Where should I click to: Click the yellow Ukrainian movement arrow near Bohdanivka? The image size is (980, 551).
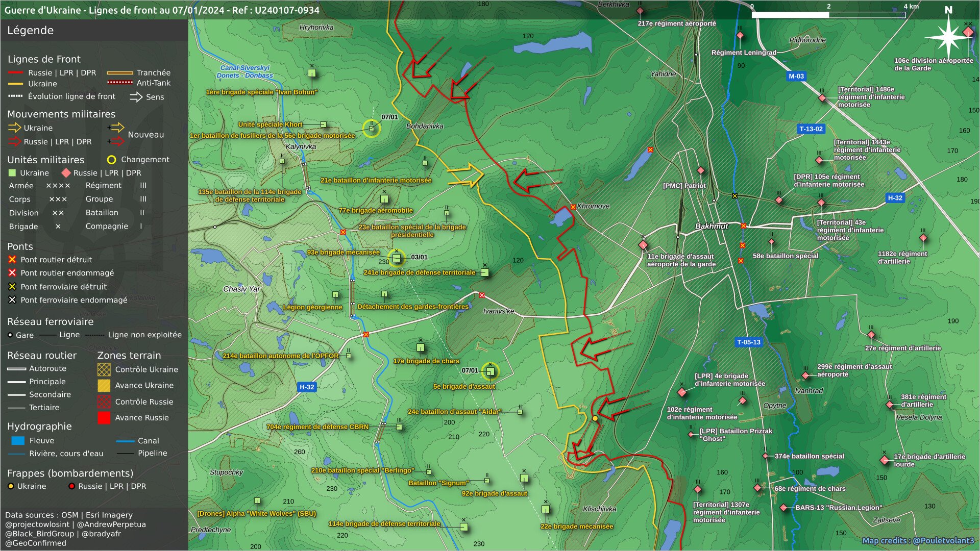click(465, 175)
